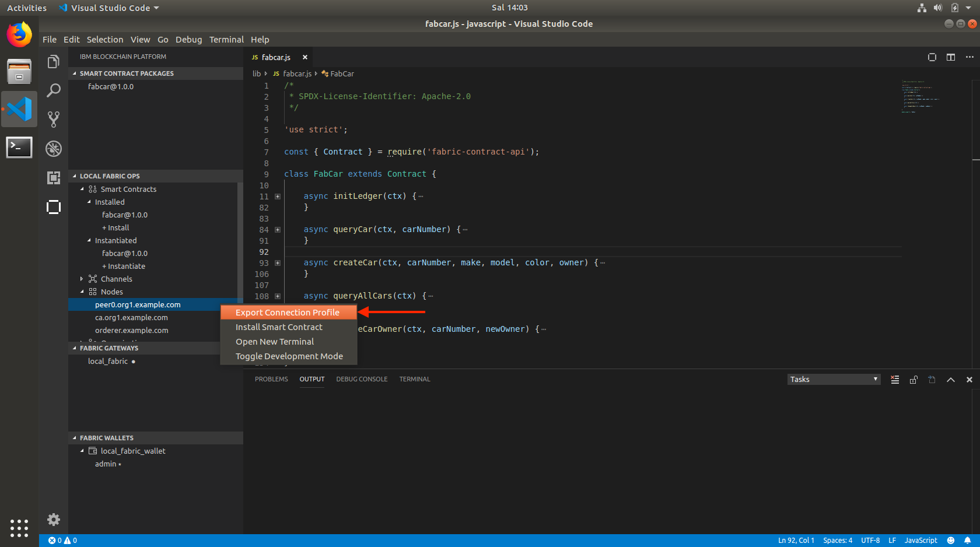Switch to the Debug Console tab

coord(362,379)
